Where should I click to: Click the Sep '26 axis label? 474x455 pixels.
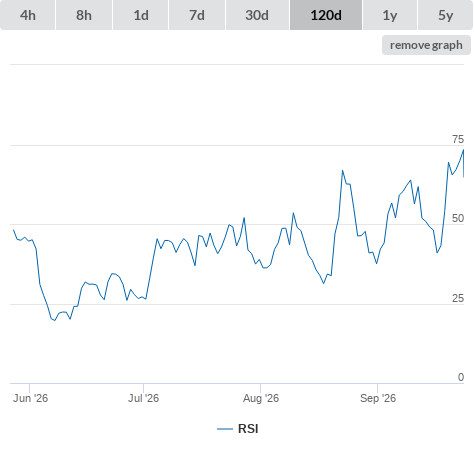click(378, 398)
